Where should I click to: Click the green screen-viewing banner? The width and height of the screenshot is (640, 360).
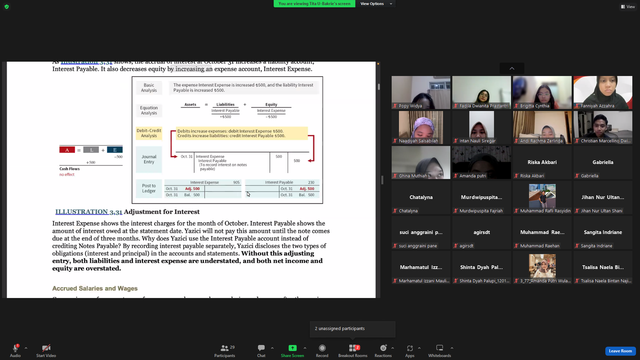tap(314, 4)
